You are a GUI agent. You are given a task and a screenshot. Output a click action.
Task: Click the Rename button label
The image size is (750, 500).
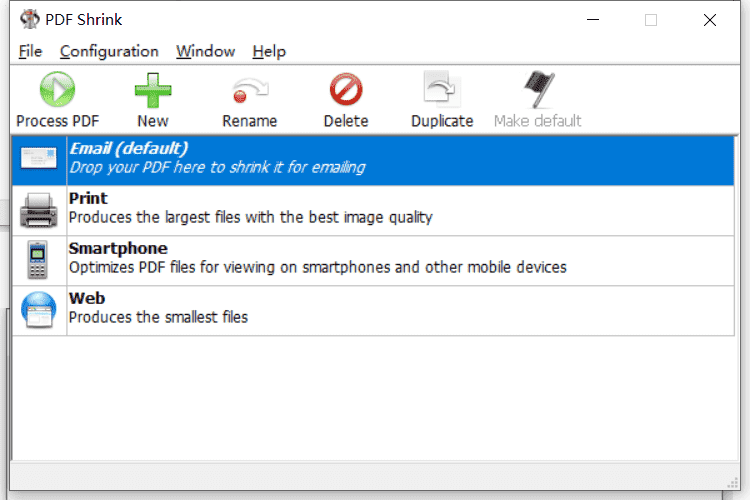tap(250, 121)
